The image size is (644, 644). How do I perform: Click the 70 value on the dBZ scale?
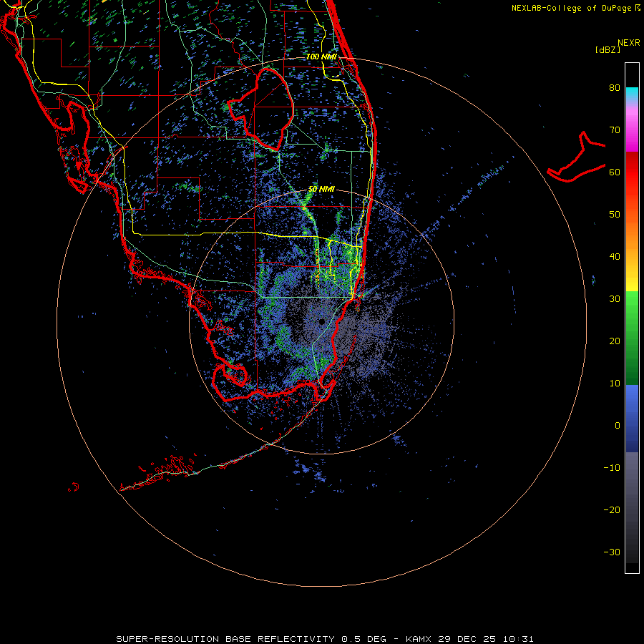click(x=615, y=130)
